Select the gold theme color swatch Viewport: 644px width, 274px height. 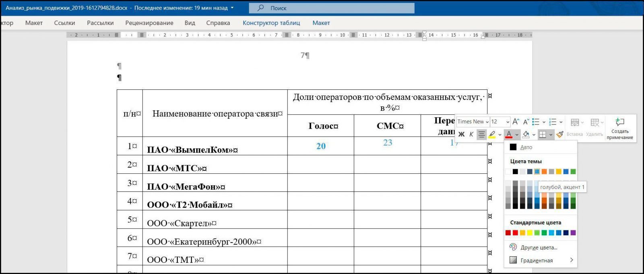(x=559, y=172)
